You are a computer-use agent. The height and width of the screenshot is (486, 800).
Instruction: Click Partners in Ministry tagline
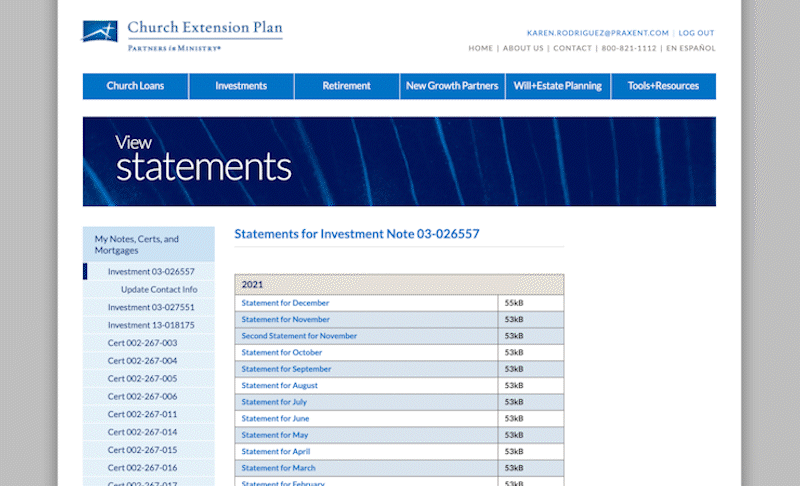tap(174, 48)
